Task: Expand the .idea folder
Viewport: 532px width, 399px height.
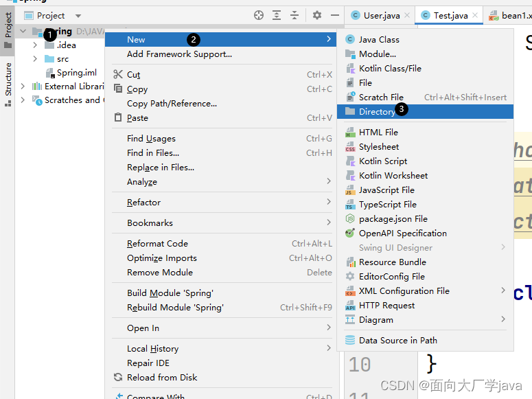Action: point(35,45)
